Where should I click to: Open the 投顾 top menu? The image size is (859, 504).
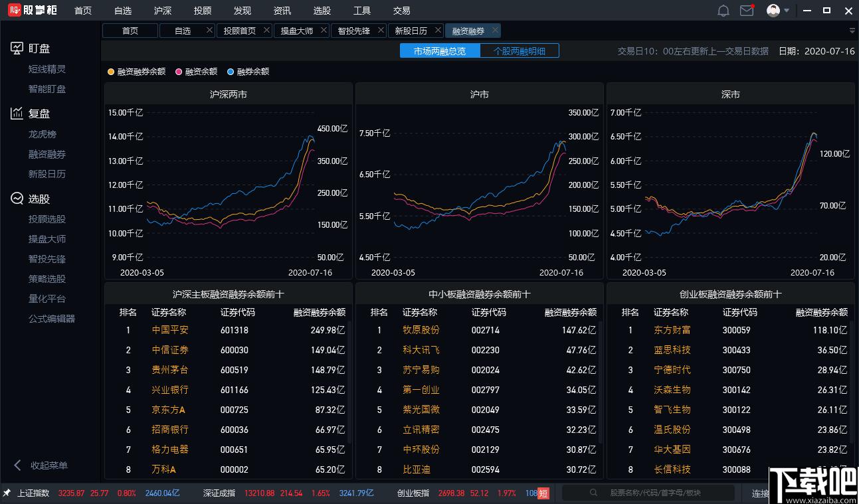203,11
